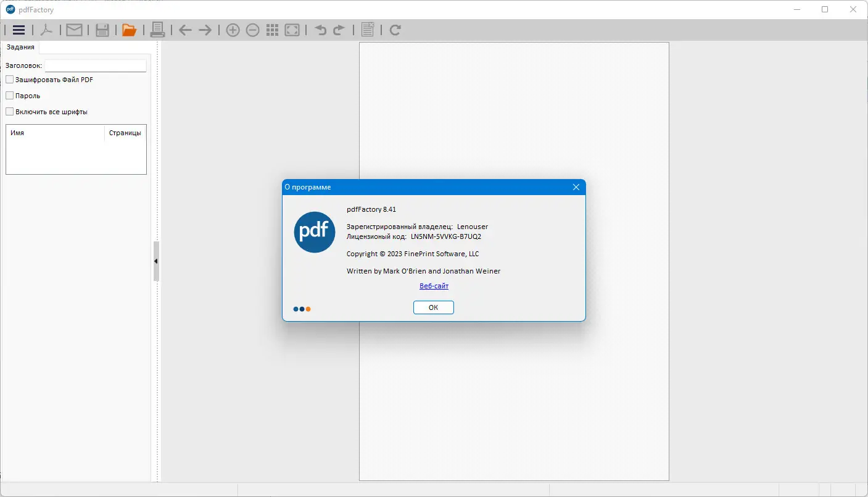Undo the last action in the toolbar
The width and height of the screenshot is (868, 497).
(x=320, y=30)
